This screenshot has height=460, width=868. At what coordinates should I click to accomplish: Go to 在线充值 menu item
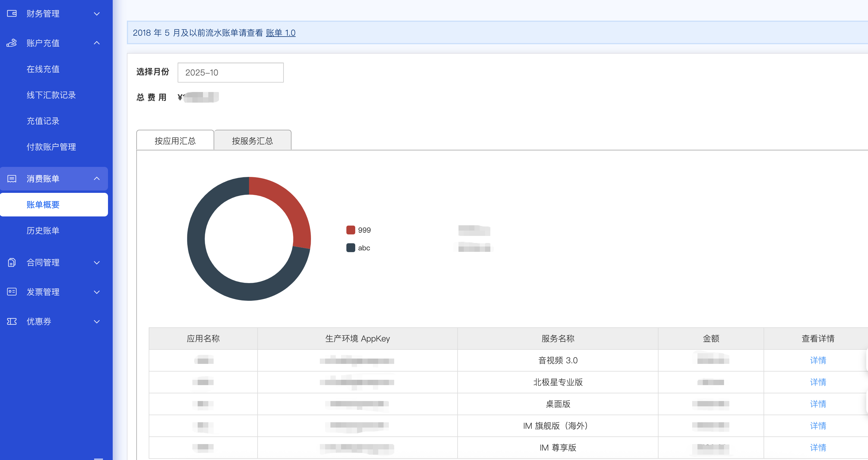tap(43, 69)
